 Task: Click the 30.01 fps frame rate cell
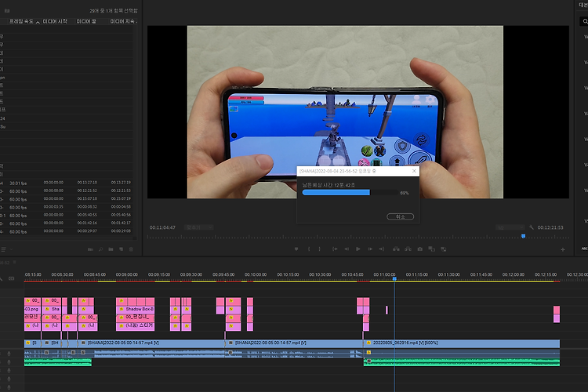pos(18,183)
